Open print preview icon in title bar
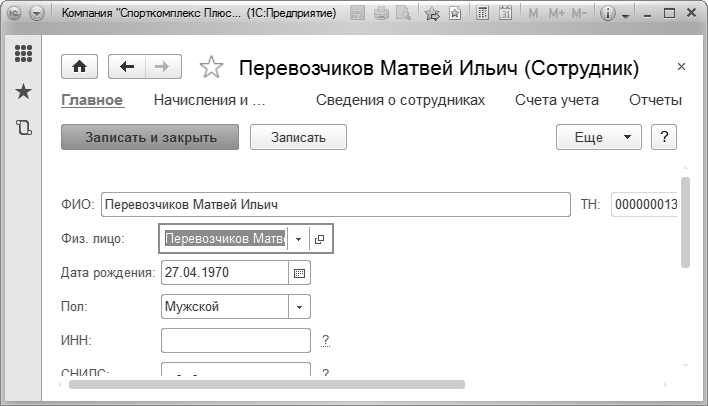The width and height of the screenshot is (708, 406). [x=403, y=14]
